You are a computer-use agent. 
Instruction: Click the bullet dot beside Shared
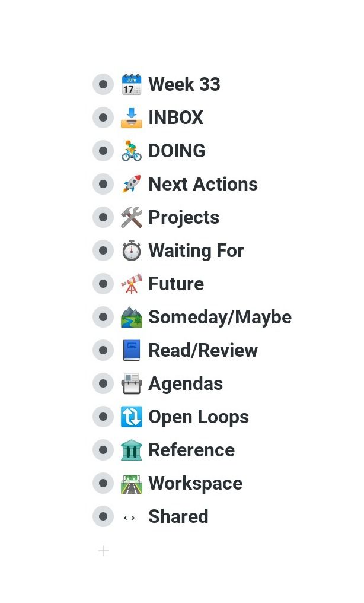click(x=103, y=516)
